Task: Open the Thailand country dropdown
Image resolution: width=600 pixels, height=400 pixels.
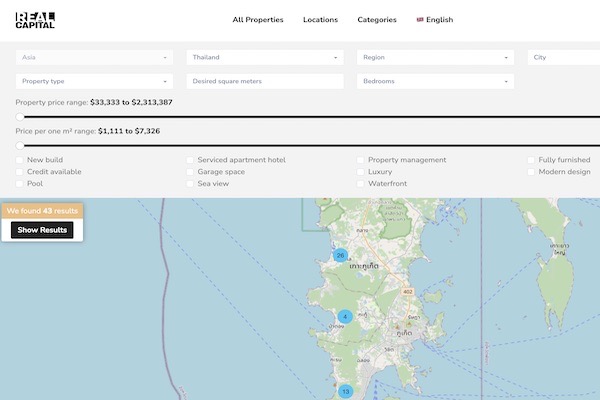Action: [x=265, y=58]
